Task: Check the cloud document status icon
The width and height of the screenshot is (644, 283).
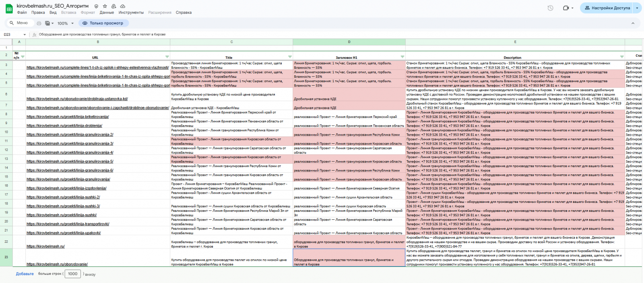Action: coord(123,6)
